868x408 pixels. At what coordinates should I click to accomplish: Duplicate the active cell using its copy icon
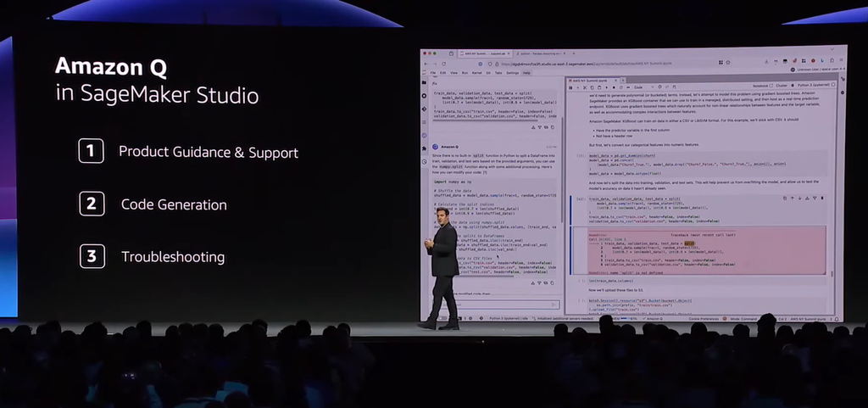click(x=785, y=198)
